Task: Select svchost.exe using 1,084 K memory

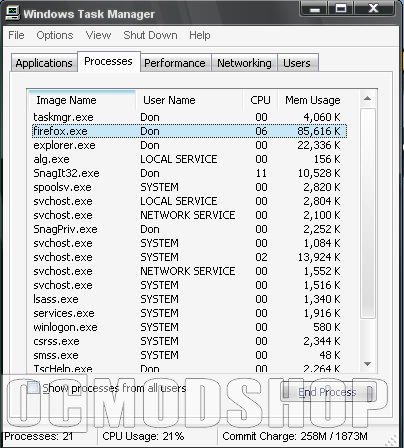Action: (189, 243)
